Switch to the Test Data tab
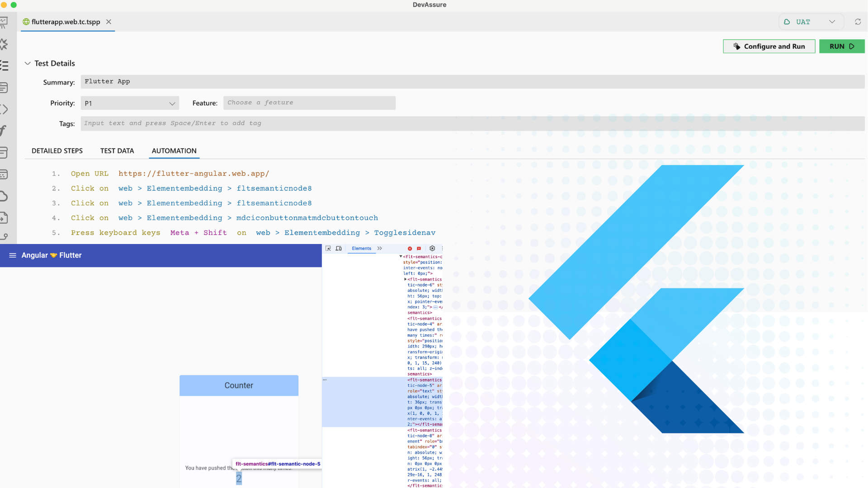The height and width of the screenshot is (488, 868). click(117, 150)
